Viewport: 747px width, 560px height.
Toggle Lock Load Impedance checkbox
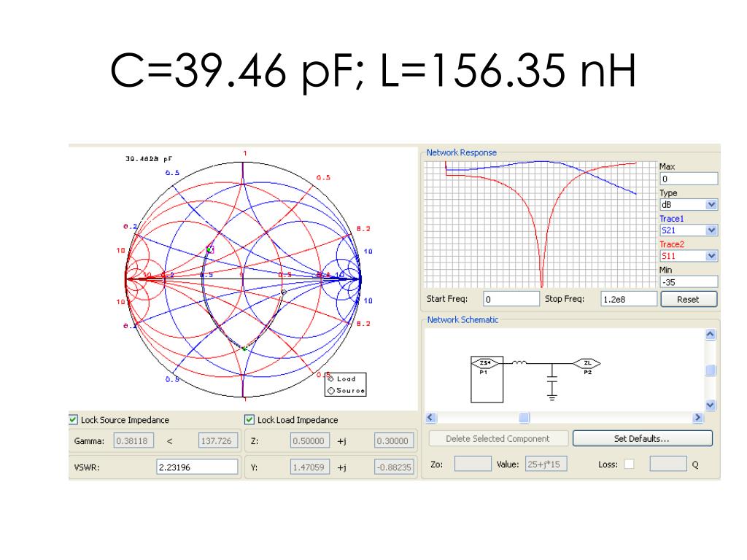(x=249, y=419)
